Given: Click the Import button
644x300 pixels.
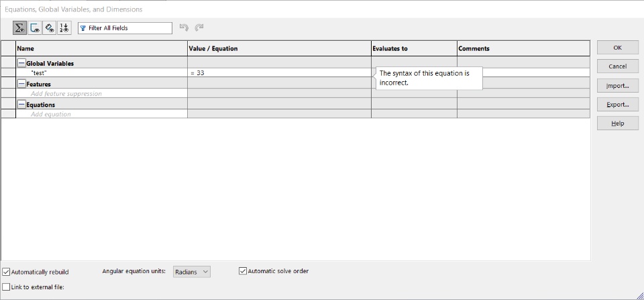Looking at the screenshot, I should click(x=618, y=85).
